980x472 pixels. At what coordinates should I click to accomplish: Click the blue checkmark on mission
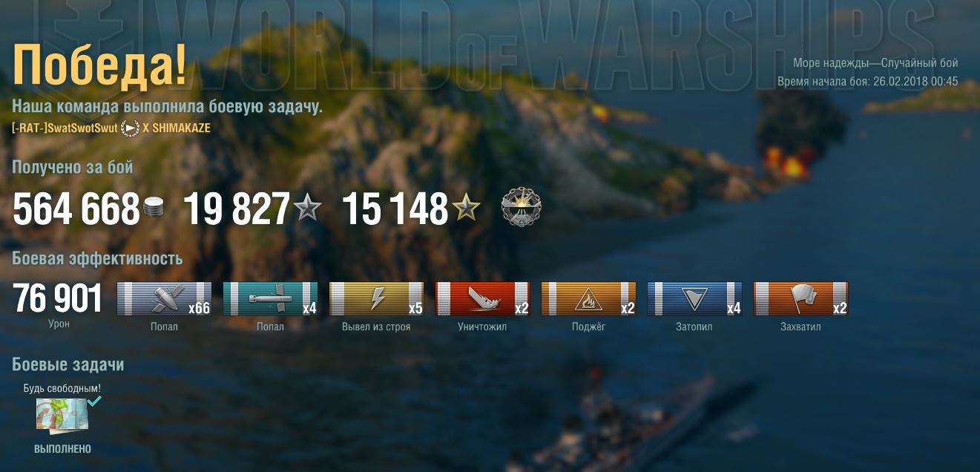[93, 401]
